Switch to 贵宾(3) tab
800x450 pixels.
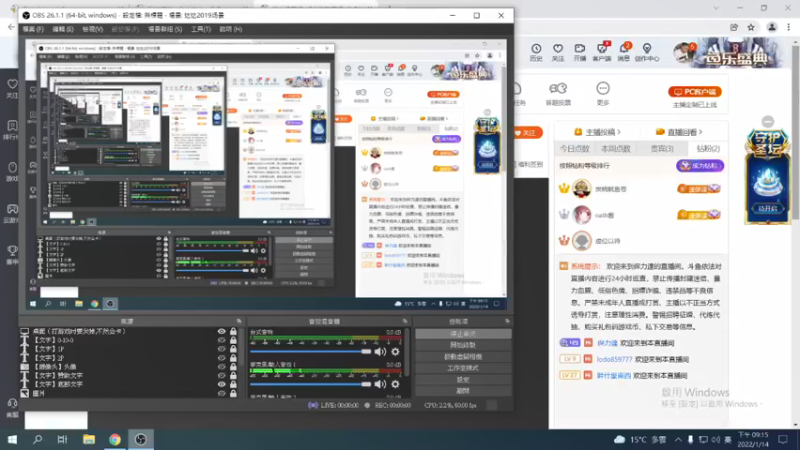[662, 148]
